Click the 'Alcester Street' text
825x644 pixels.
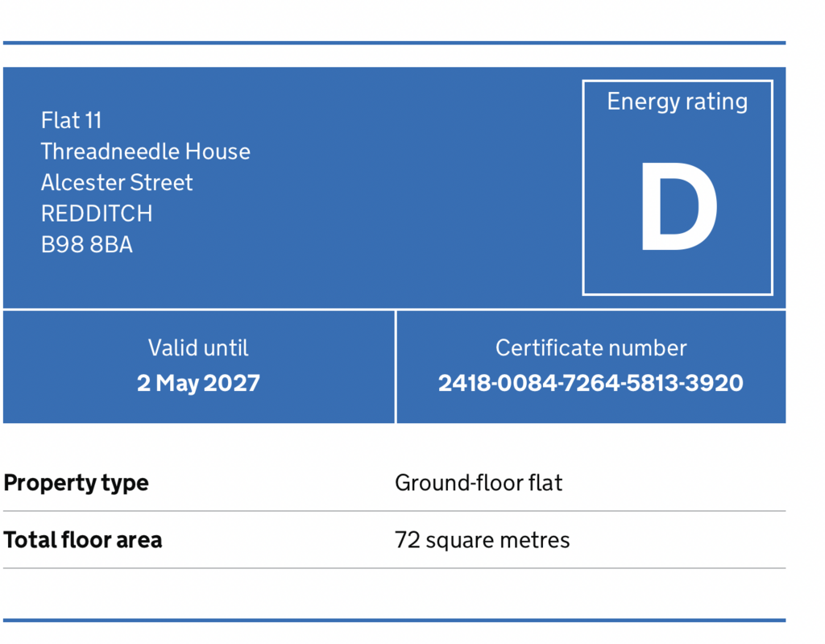pyautogui.click(x=117, y=183)
